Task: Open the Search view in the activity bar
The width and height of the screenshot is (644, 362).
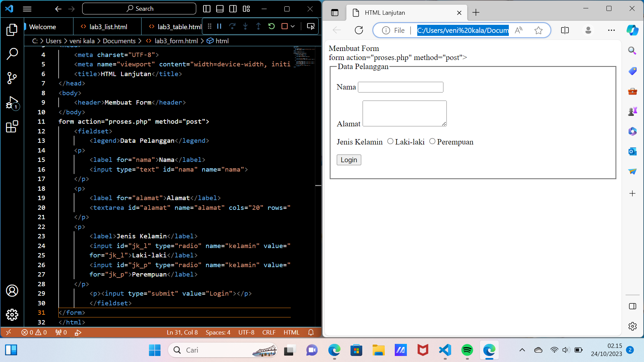Action: tap(12, 54)
